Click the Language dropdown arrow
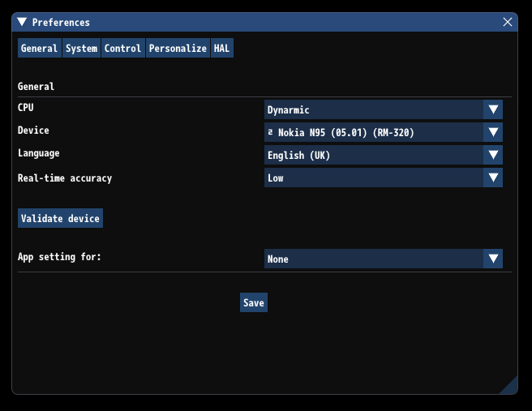The height and width of the screenshot is (411, 532). [493, 155]
